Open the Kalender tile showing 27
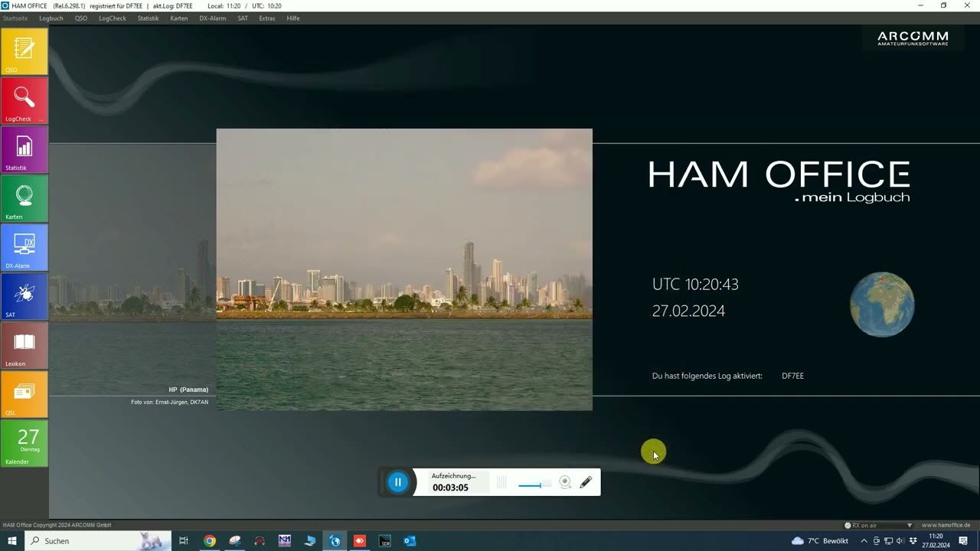980x551 pixels. [24, 444]
